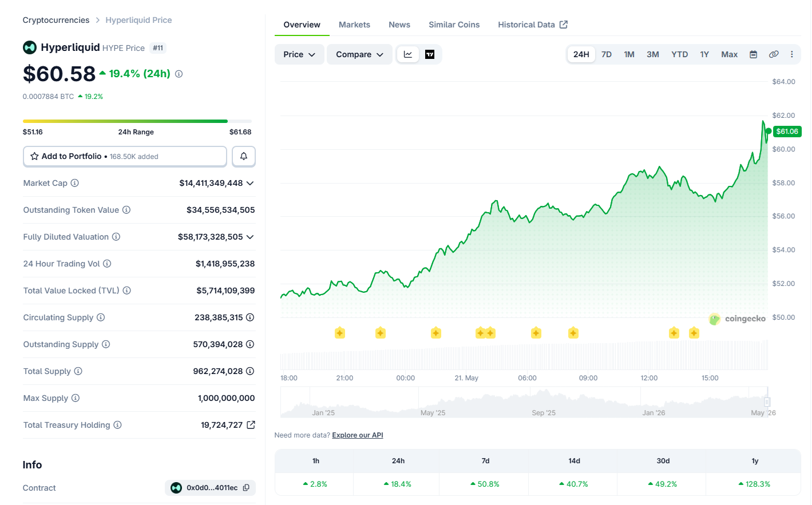Click info icon next to Circulating Supply label
The width and height of the screenshot is (812, 505).
pyautogui.click(x=101, y=317)
